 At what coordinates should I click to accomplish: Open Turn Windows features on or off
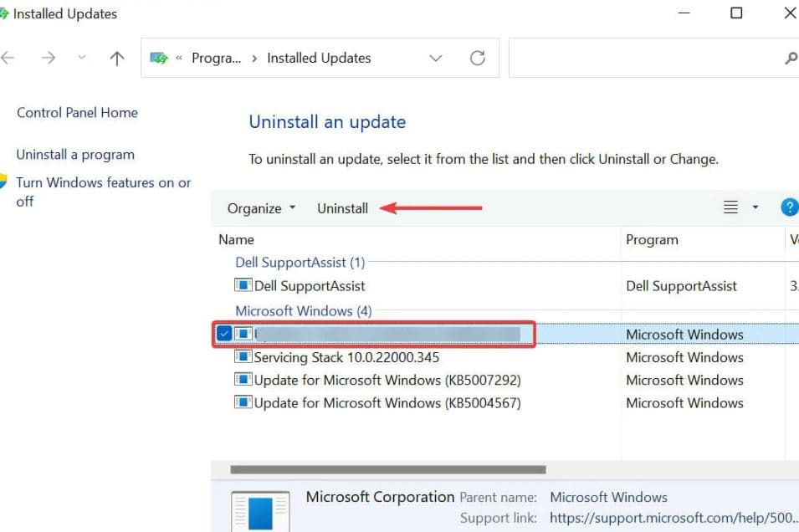[x=104, y=192]
